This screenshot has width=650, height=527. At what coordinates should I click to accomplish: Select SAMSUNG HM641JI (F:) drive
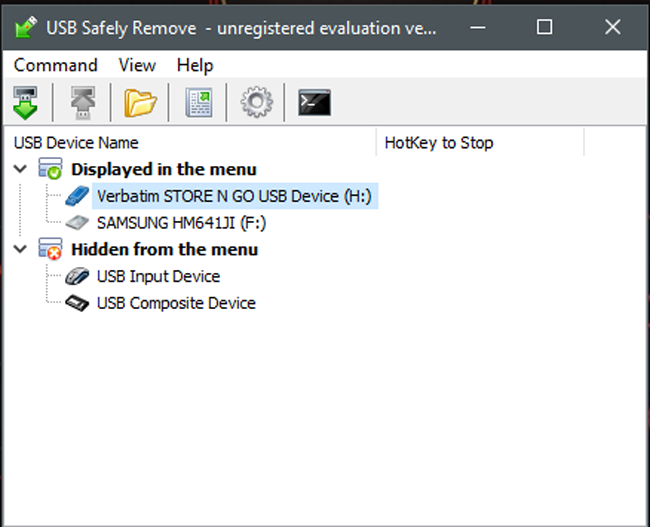(181, 223)
